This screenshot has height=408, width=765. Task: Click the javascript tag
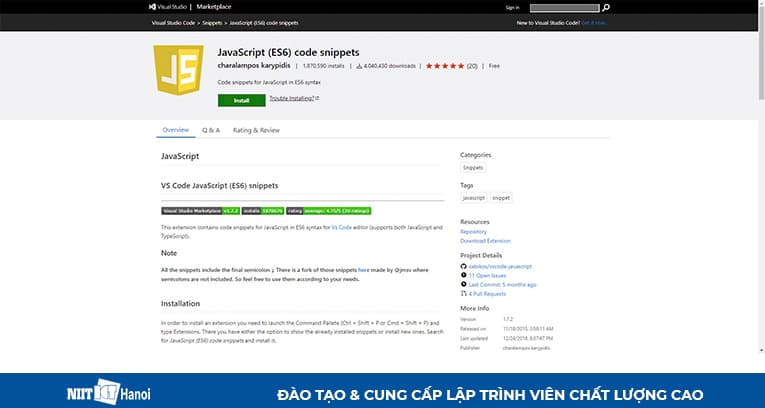click(474, 198)
